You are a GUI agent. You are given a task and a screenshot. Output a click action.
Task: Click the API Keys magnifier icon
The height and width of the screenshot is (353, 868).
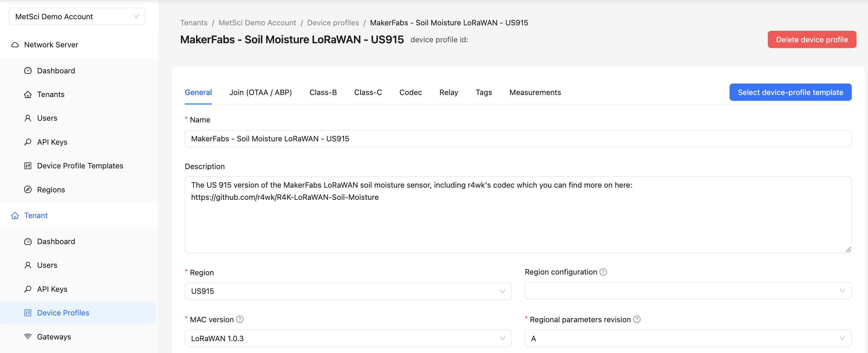[x=28, y=142]
